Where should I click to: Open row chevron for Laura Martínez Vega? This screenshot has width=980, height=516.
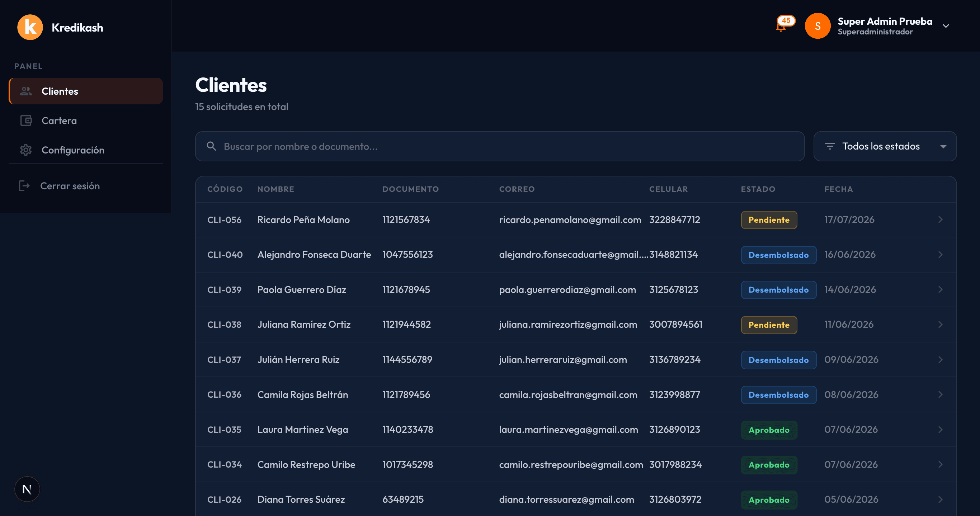940,429
